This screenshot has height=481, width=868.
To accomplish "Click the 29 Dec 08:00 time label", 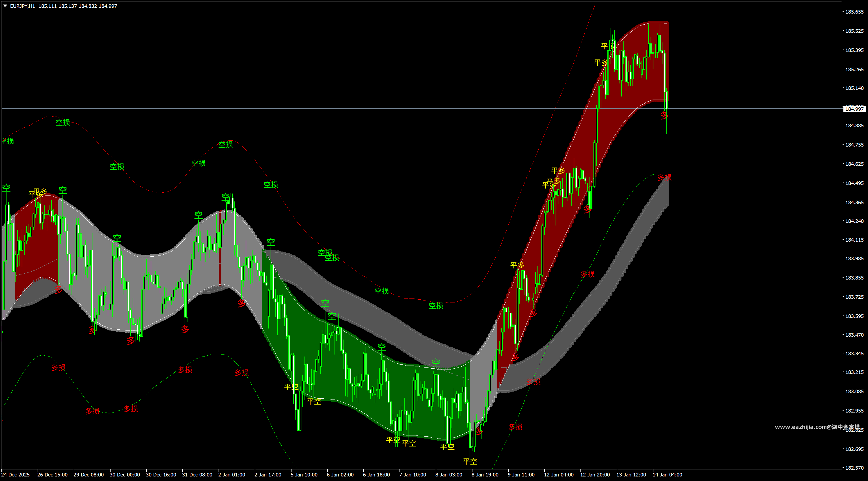I will pyautogui.click(x=88, y=475).
